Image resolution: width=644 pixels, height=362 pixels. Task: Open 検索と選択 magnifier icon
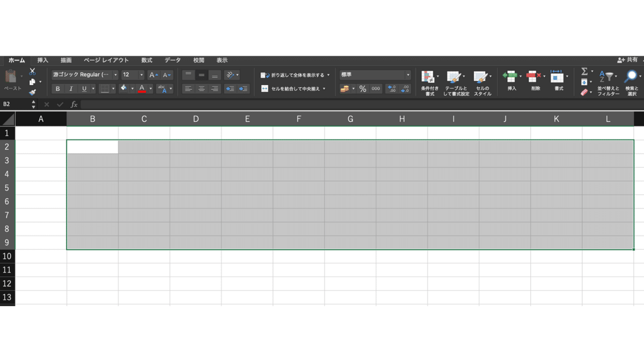point(631,77)
